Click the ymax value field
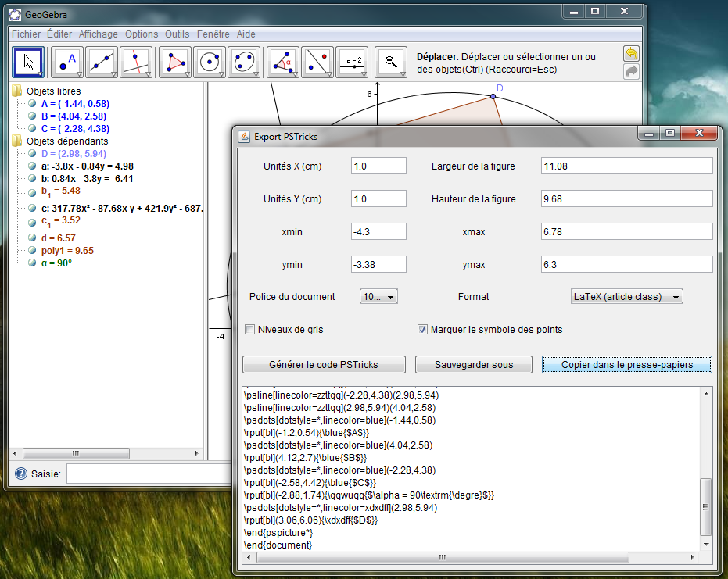 click(627, 264)
